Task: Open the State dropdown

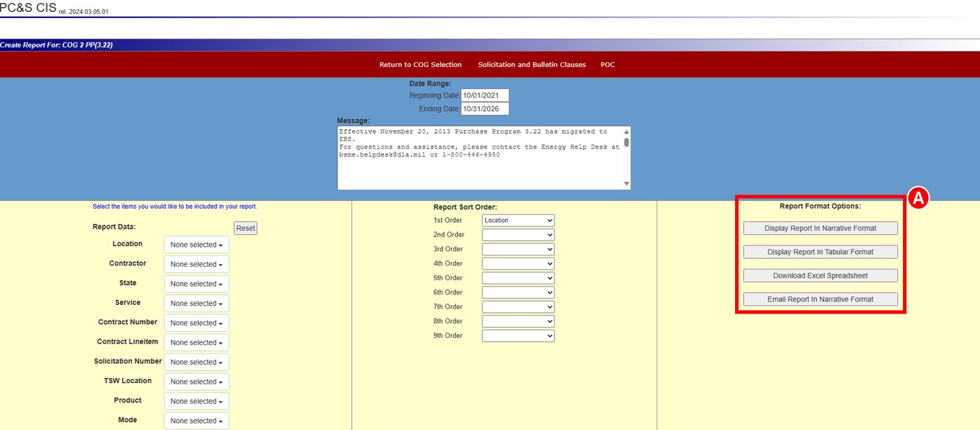Action: click(x=196, y=284)
